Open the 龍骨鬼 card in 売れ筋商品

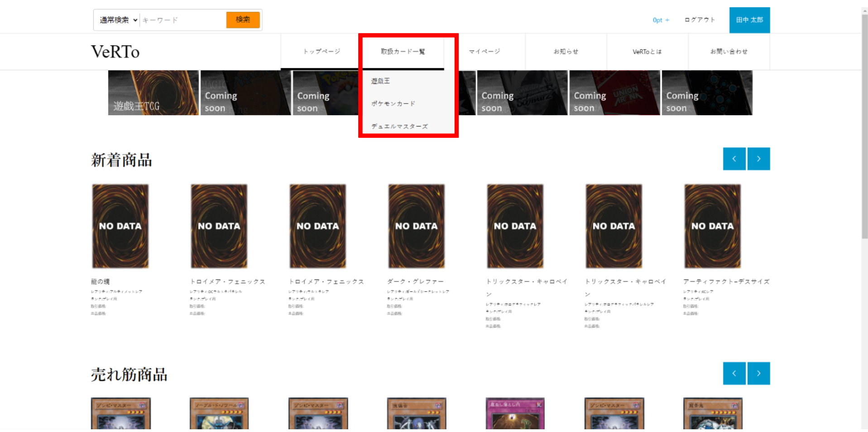713,413
